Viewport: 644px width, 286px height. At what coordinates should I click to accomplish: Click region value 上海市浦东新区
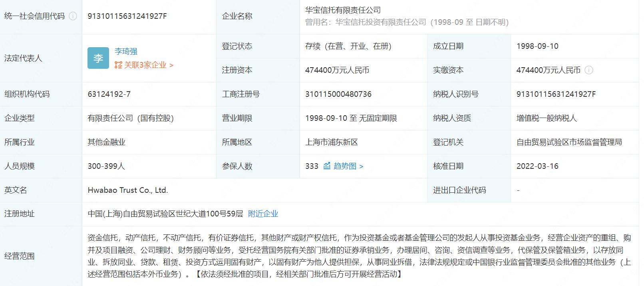coord(332,142)
